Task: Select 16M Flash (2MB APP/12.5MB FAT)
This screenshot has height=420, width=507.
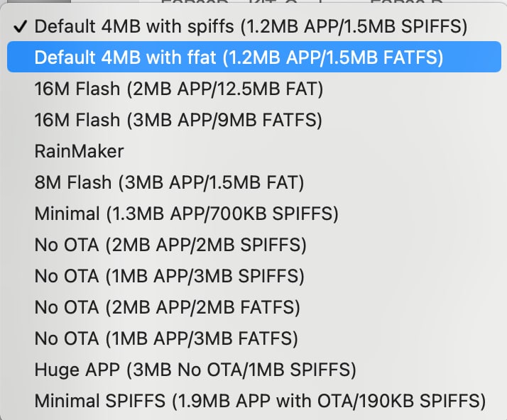Action: tap(179, 89)
